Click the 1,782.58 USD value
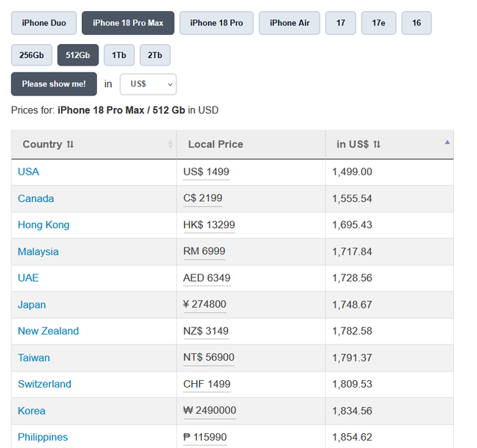 coord(352,331)
